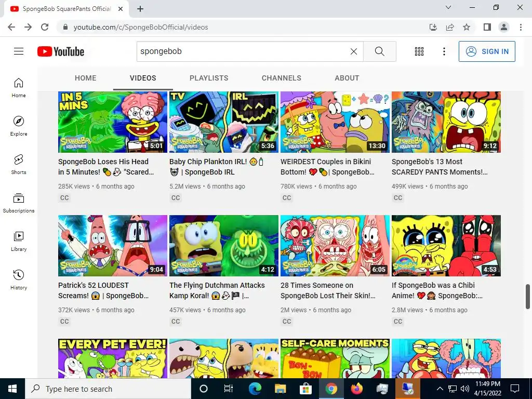The image size is (532, 399).
Task: Open the YouTube hamburger guide menu
Action: pos(19,51)
